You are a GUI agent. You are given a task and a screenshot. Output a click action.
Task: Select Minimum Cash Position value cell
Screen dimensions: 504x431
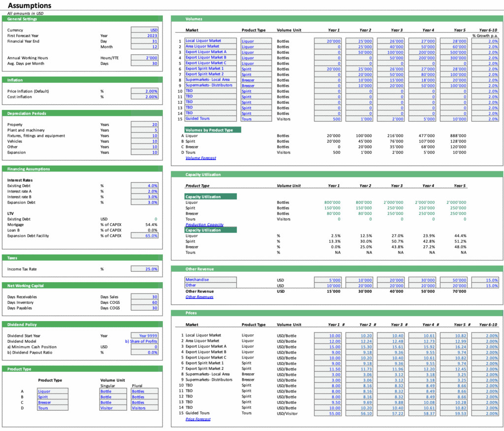tap(145, 347)
